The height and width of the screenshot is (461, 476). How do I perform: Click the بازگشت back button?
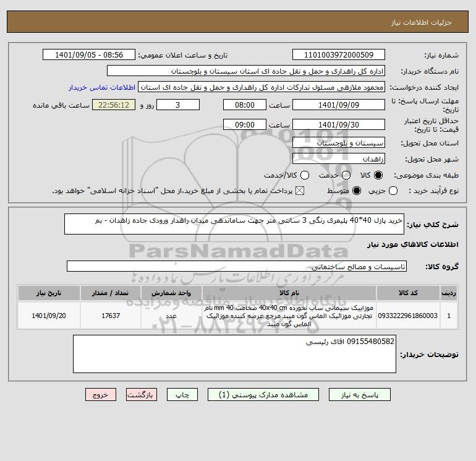click(142, 395)
